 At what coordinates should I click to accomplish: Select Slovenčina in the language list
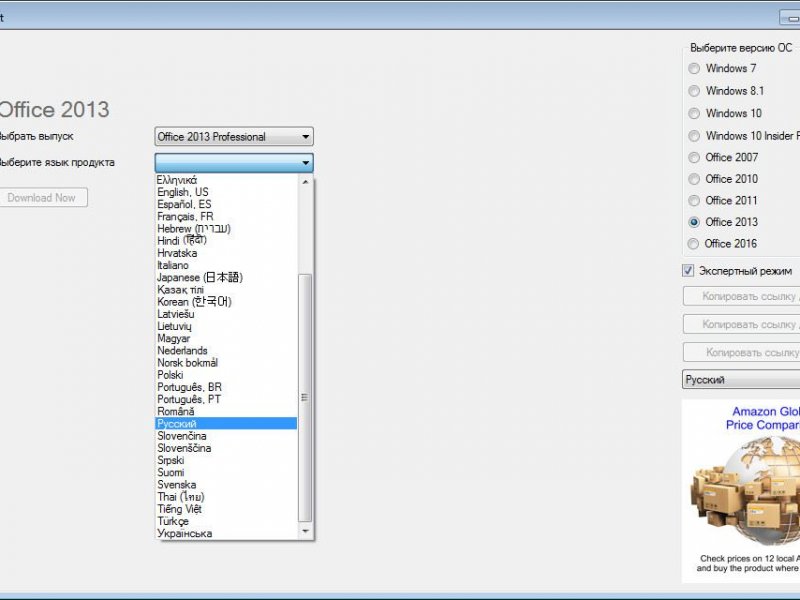(x=226, y=436)
